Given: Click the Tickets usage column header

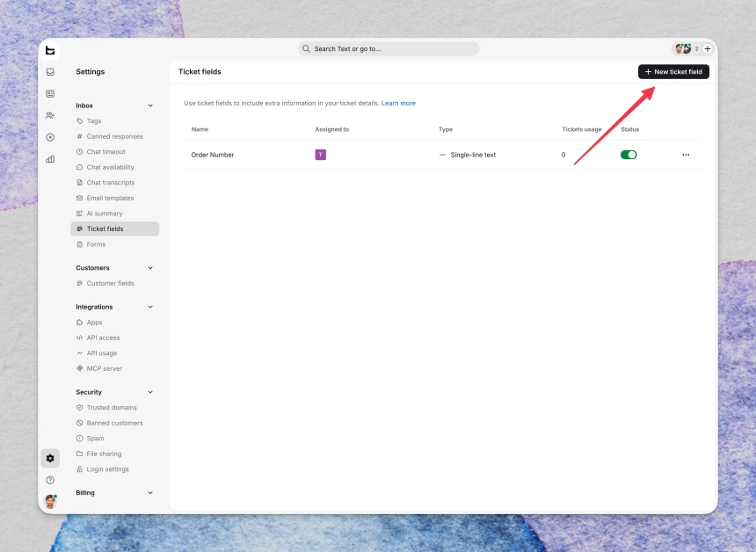Looking at the screenshot, I should point(581,129).
